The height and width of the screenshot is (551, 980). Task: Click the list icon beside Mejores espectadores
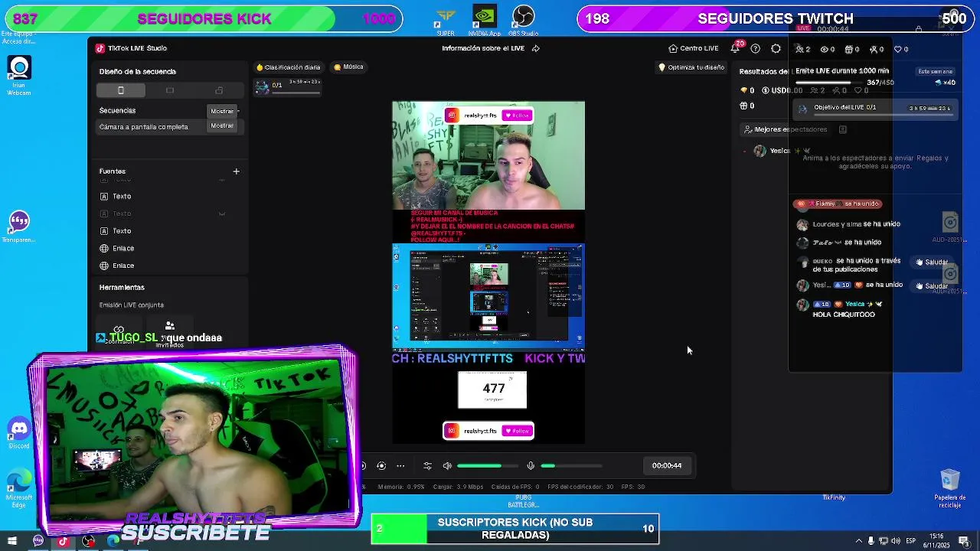tap(842, 129)
